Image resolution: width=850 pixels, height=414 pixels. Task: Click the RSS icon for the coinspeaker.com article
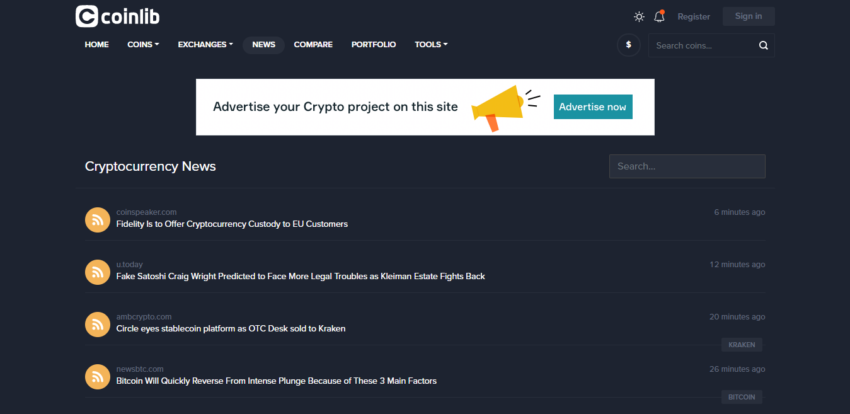pyautogui.click(x=98, y=219)
